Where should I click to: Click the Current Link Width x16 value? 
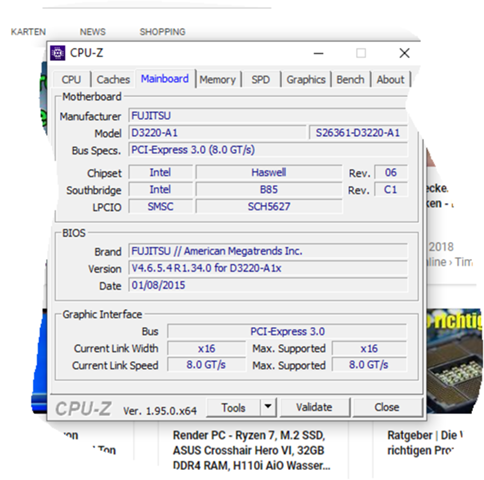[206, 348]
